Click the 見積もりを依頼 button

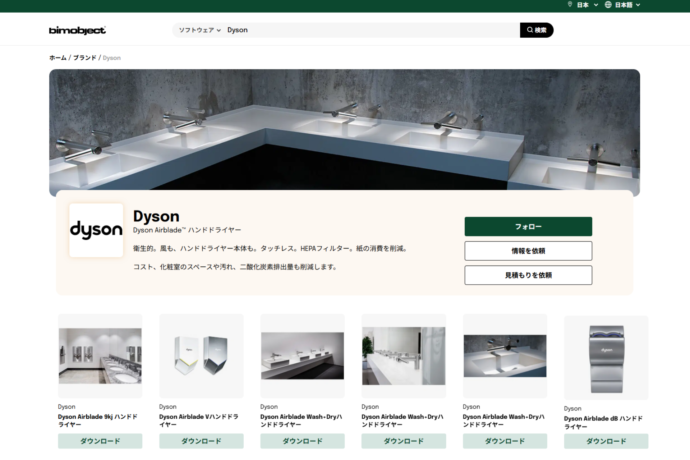click(x=528, y=275)
